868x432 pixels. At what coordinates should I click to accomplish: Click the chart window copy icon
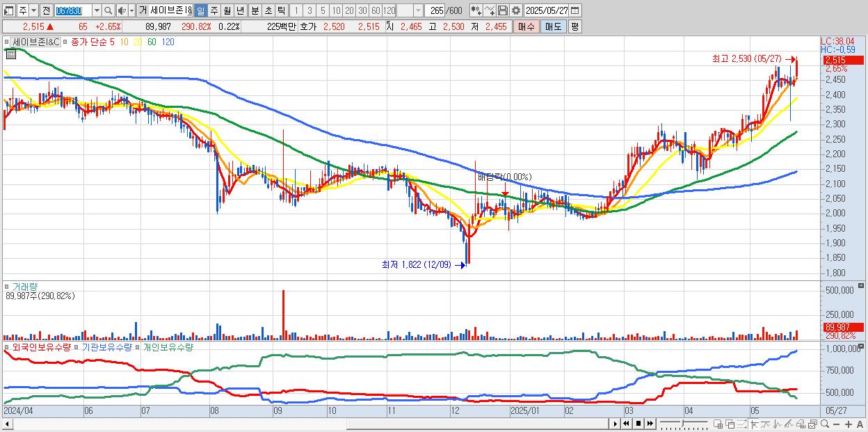812,424
